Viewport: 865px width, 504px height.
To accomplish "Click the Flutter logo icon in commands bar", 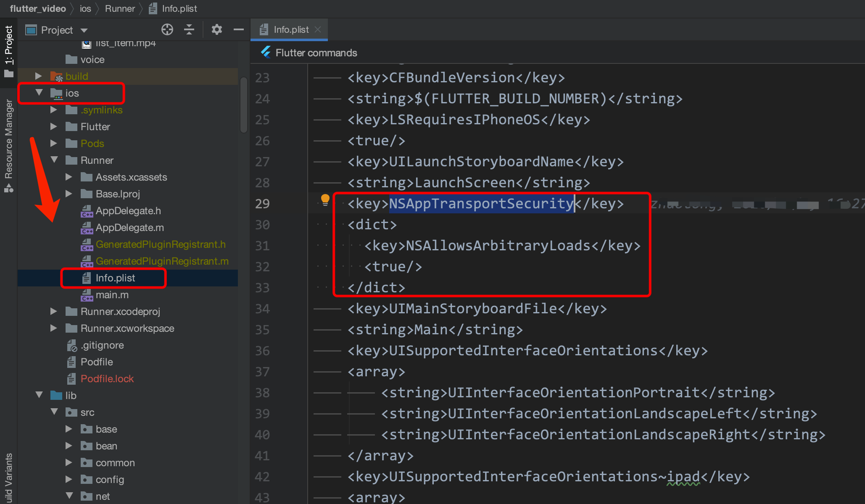I will coord(266,52).
